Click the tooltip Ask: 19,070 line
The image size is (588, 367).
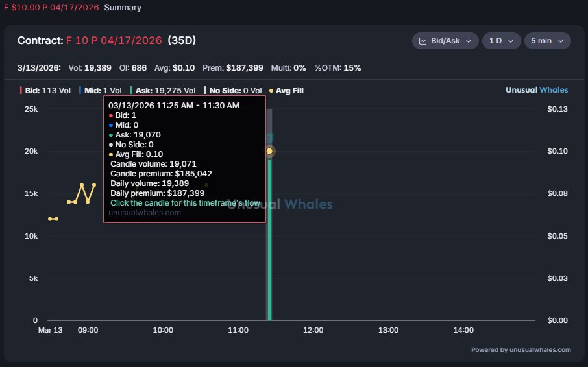tap(134, 135)
